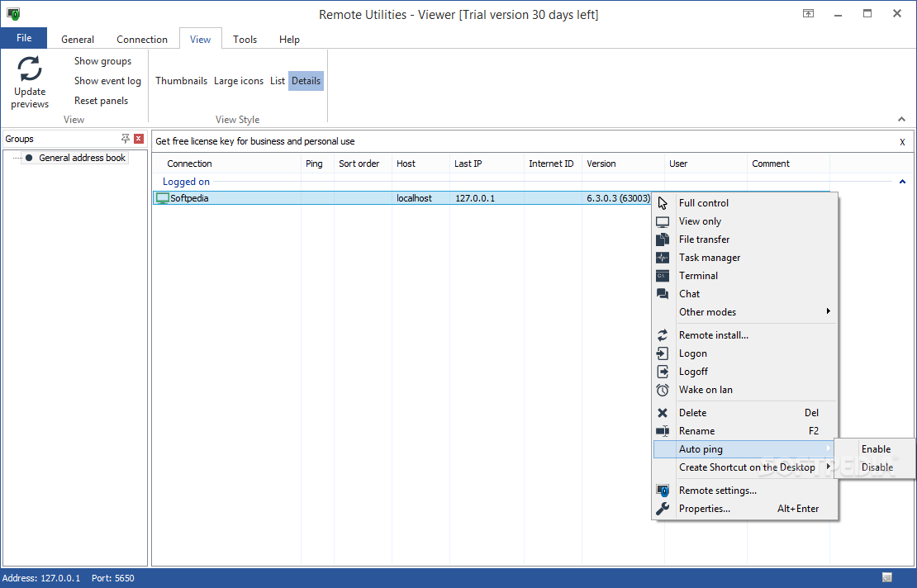Click Reset panels
Viewport: 917px width, 588px height.
coord(101,101)
